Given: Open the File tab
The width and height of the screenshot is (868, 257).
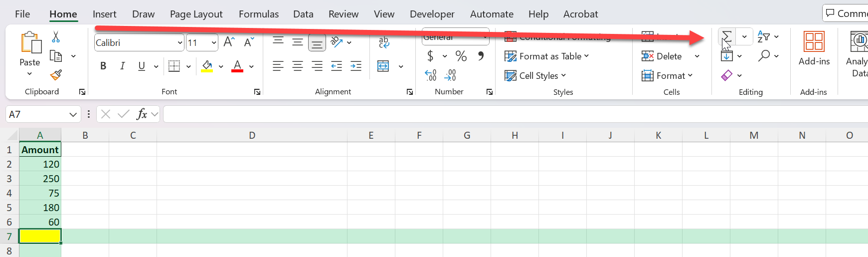Looking at the screenshot, I should (x=22, y=14).
